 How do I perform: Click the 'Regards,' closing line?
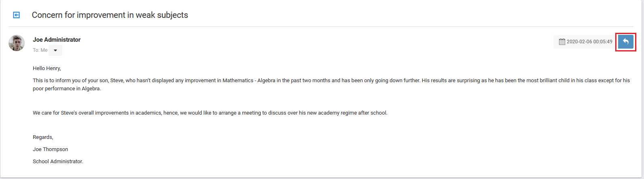click(x=43, y=137)
